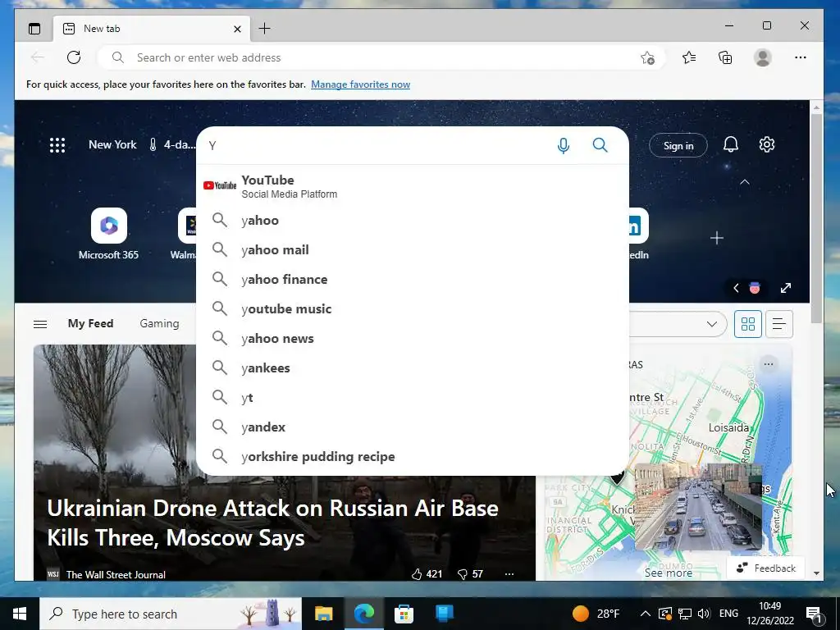Submit search with the magnifier icon

point(600,145)
